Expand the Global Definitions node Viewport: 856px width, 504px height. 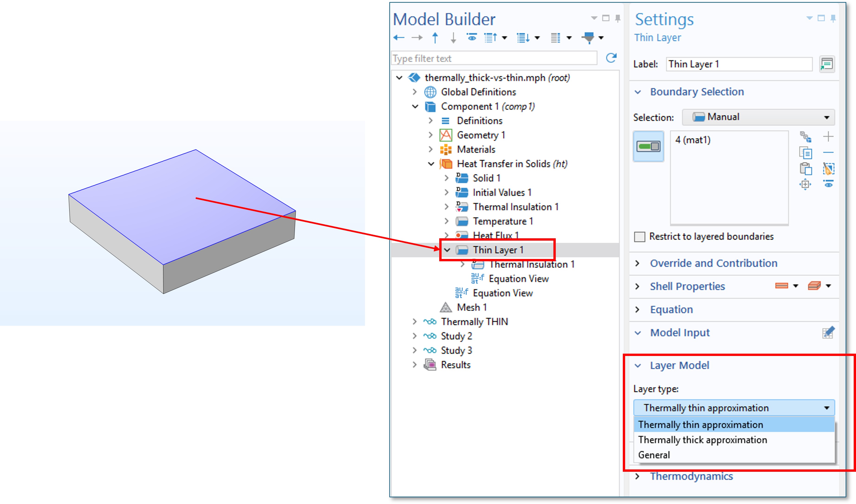[x=414, y=92]
